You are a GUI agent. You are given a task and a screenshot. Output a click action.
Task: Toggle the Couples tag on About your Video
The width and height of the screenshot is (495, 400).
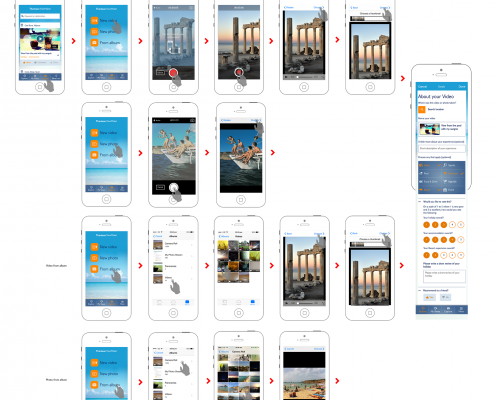pyautogui.click(x=453, y=173)
